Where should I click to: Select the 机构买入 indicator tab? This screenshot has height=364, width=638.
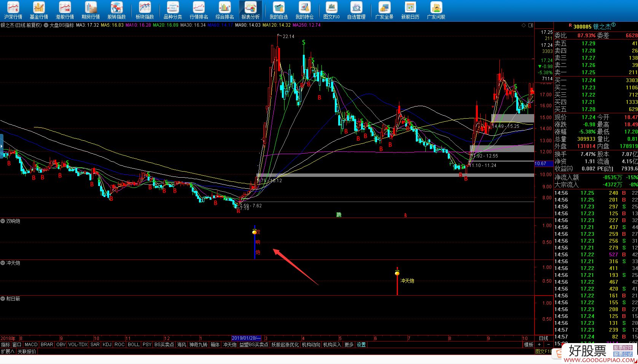click(332, 345)
